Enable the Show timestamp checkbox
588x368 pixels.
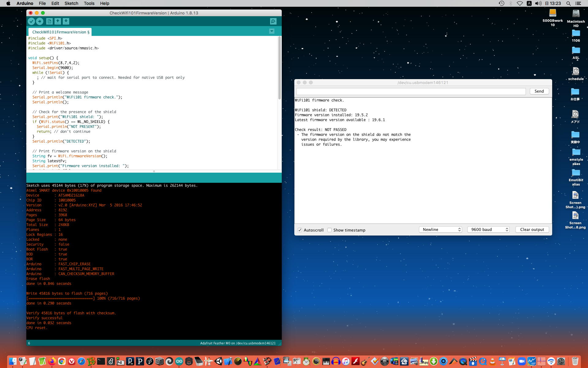330,230
